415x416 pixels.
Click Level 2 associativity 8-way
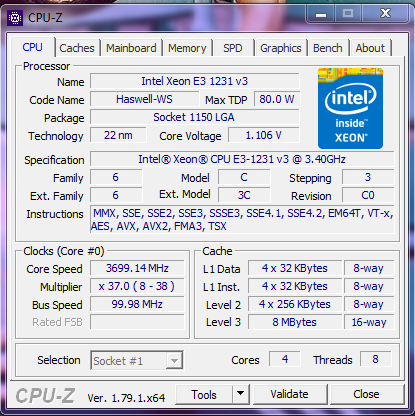[x=369, y=304]
